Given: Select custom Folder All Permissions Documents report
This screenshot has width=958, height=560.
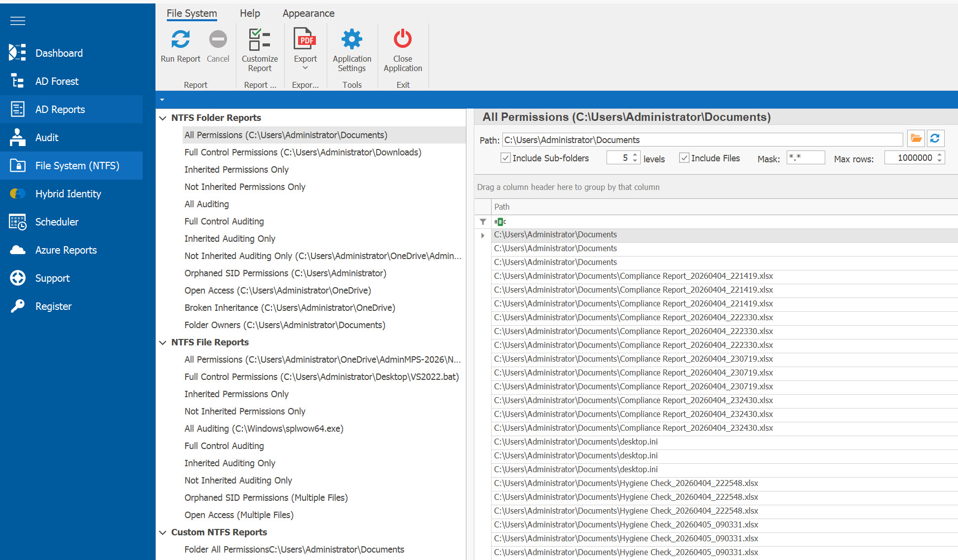Looking at the screenshot, I should pyautogui.click(x=294, y=550).
